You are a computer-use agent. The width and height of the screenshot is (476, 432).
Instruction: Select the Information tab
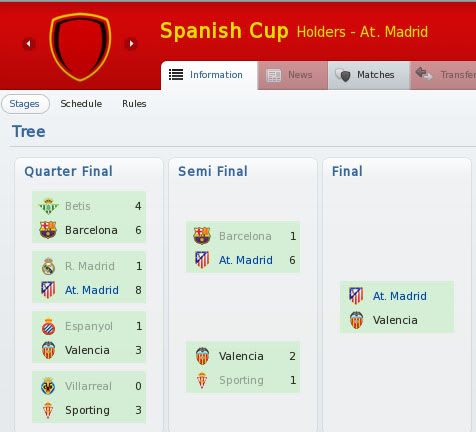pos(209,75)
